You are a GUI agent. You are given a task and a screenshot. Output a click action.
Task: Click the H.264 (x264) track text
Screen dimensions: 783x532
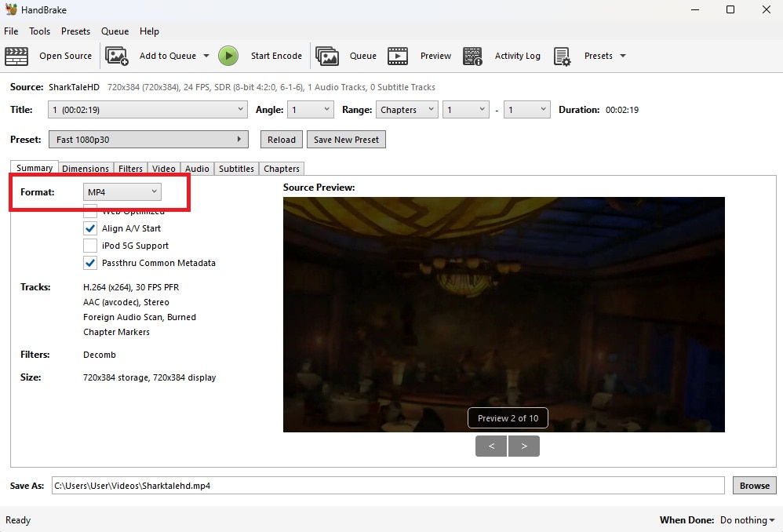(131, 287)
